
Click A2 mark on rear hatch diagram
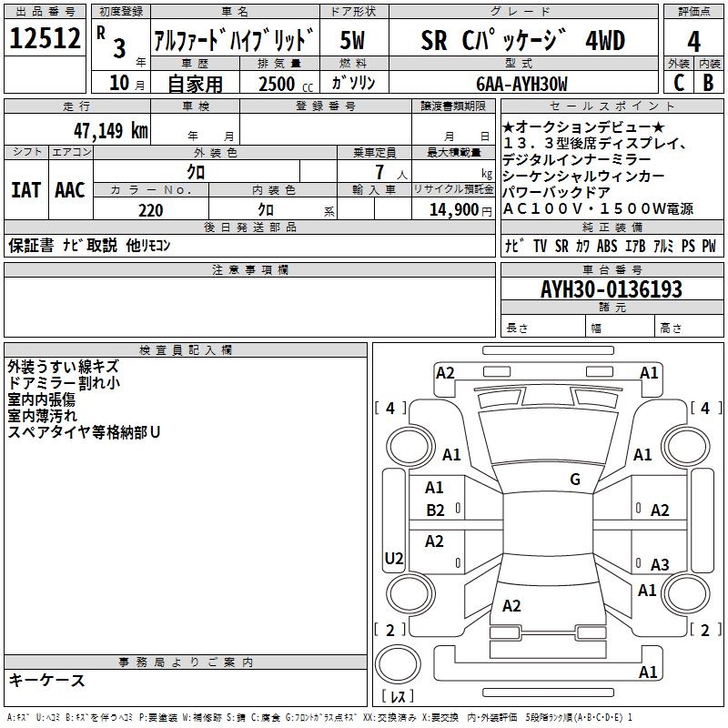point(511,605)
